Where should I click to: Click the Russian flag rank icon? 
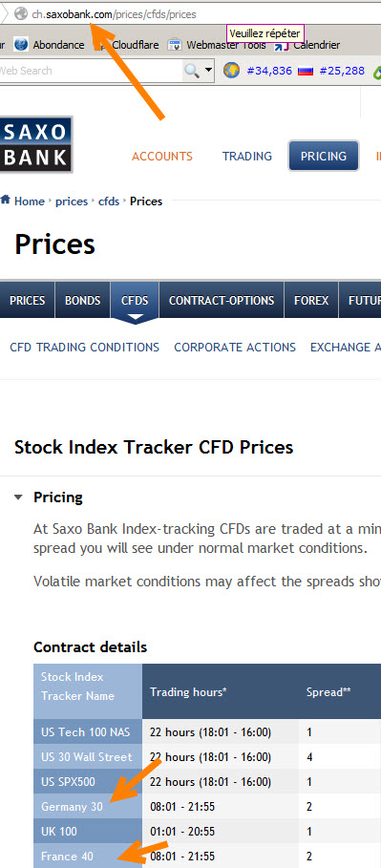point(306,71)
